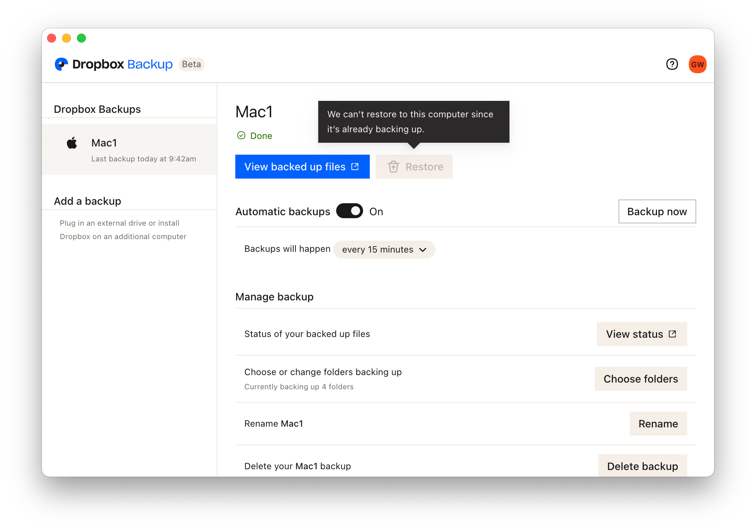
Task: Click the help question mark icon
Action: click(672, 64)
